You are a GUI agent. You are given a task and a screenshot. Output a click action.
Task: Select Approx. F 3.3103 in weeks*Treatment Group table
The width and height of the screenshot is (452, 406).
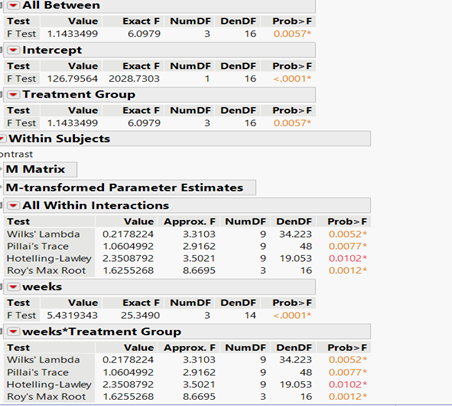click(x=199, y=360)
